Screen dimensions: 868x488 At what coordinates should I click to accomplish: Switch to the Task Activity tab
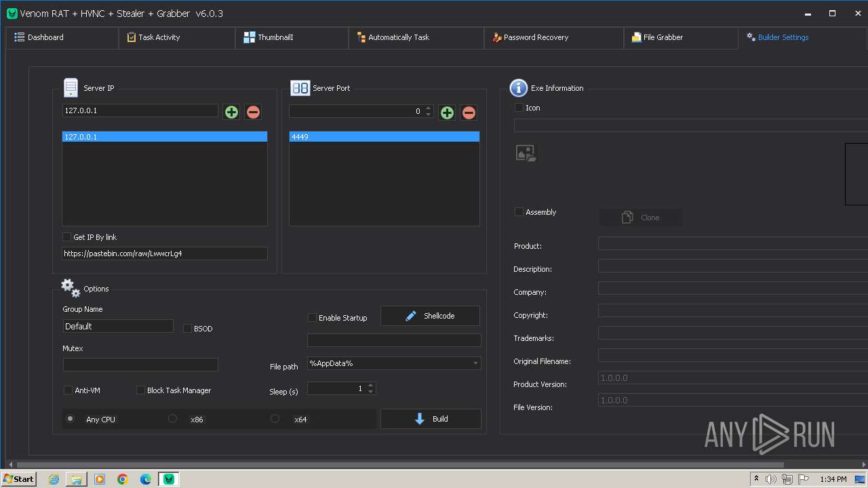click(x=177, y=38)
